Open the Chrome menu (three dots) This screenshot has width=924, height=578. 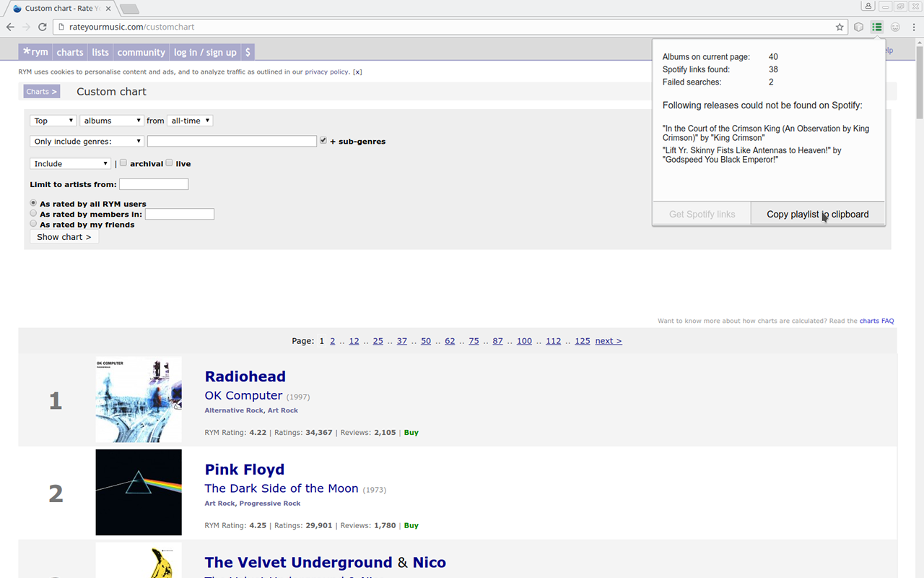pos(913,27)
